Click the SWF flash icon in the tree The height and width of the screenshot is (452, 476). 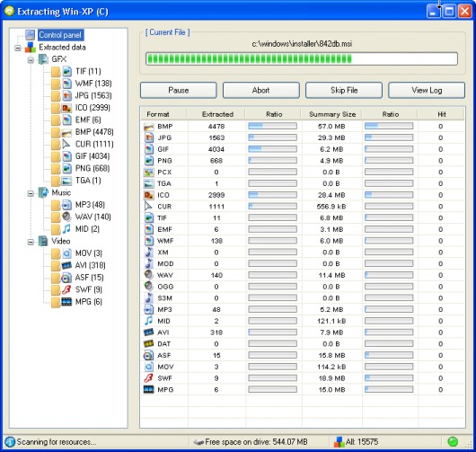pyautogui.click(x=66, y=289)
